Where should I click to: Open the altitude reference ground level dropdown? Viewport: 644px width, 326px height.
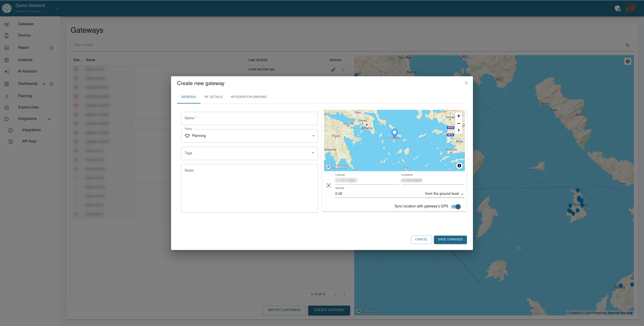(444, 194)
